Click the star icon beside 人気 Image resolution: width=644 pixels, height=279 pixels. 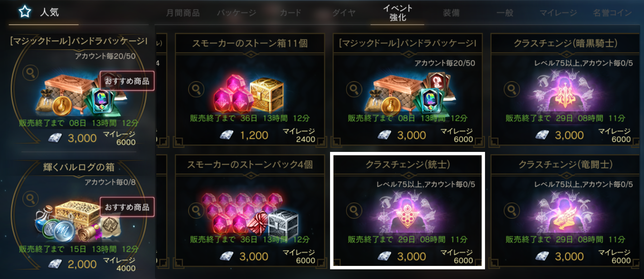tap(25, 12)
